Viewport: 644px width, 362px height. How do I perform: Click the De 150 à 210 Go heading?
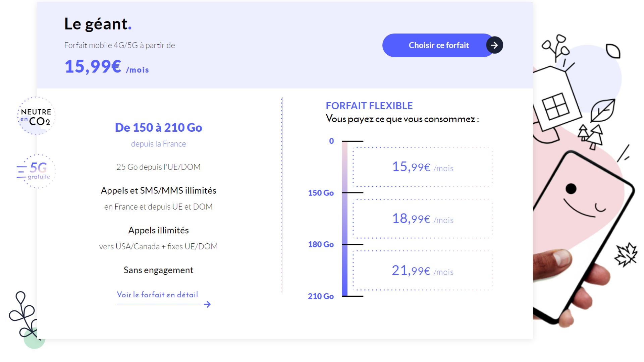[x=158, y=128]
